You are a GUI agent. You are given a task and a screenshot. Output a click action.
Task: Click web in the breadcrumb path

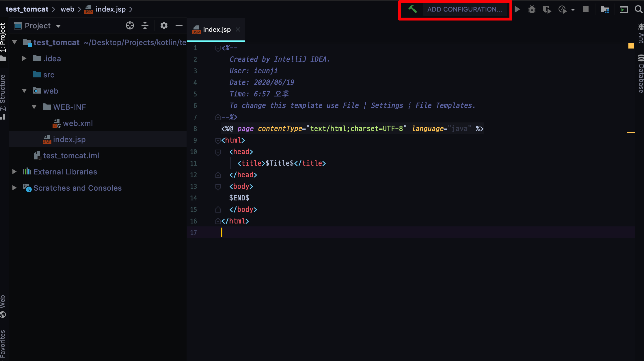coord(67,9)
